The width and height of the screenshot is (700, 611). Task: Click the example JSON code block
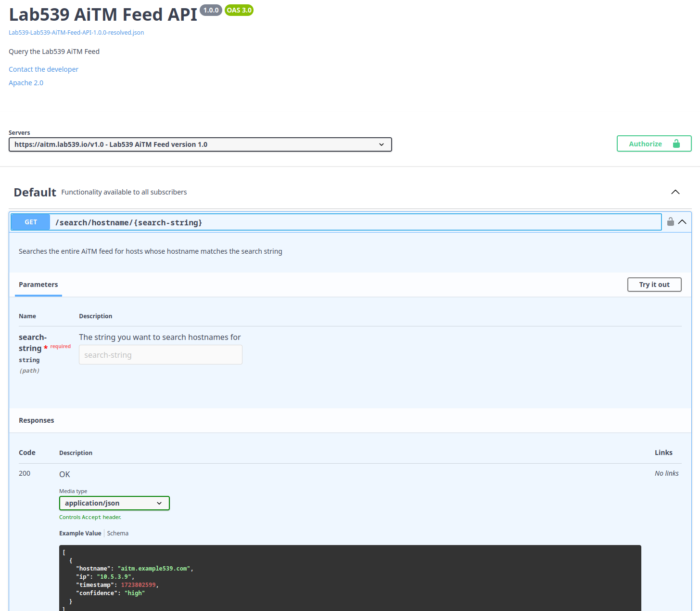[x=350, y=579]
